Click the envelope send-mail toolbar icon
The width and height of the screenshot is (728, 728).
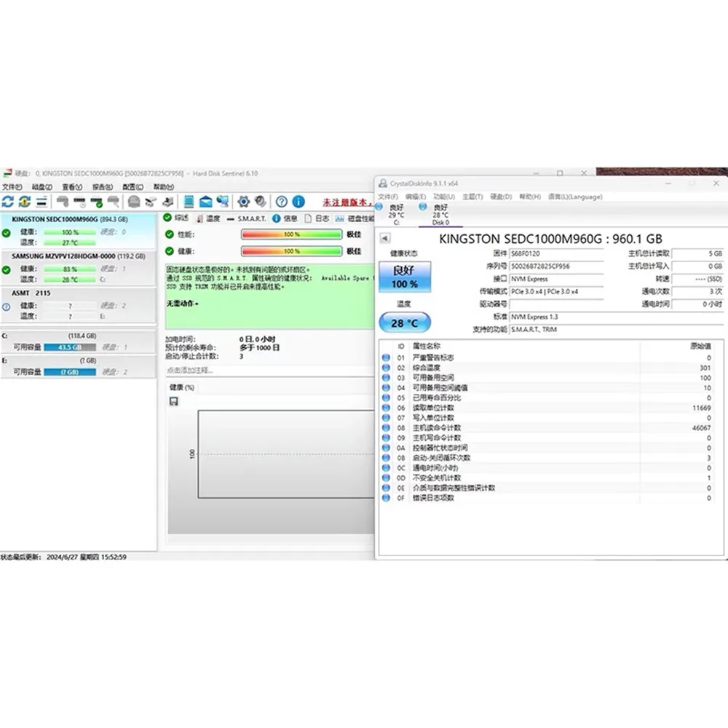[x=206, y=202]
